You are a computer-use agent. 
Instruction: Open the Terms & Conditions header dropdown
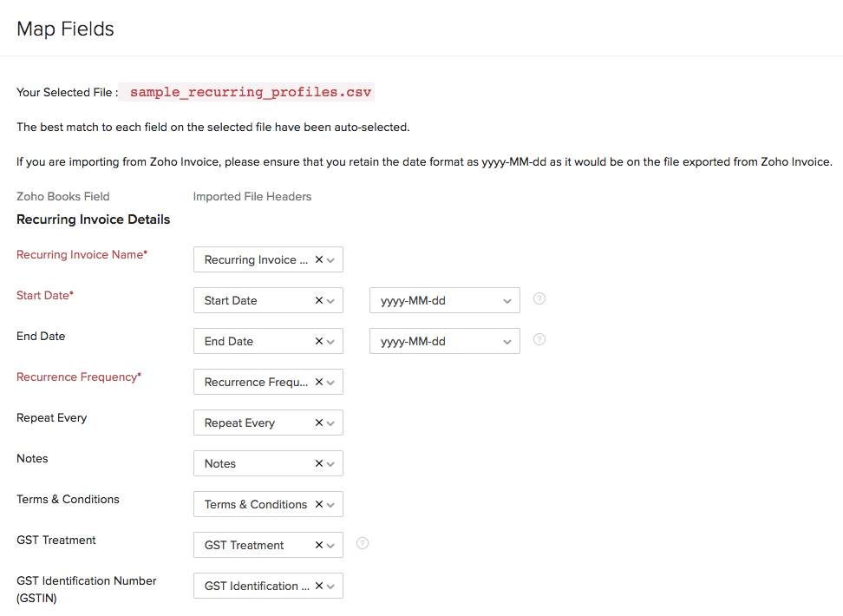330,504
